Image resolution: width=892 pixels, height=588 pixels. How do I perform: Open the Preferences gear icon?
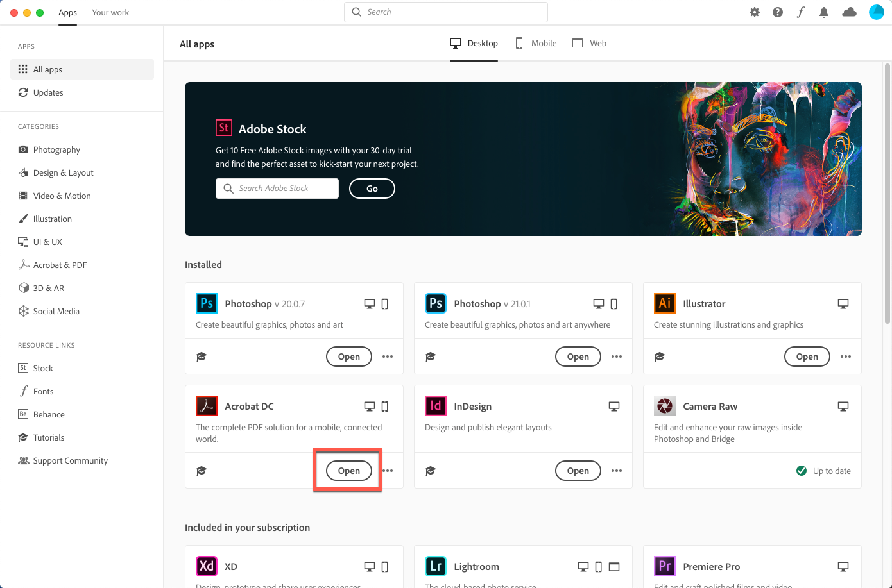click(755, 12)
